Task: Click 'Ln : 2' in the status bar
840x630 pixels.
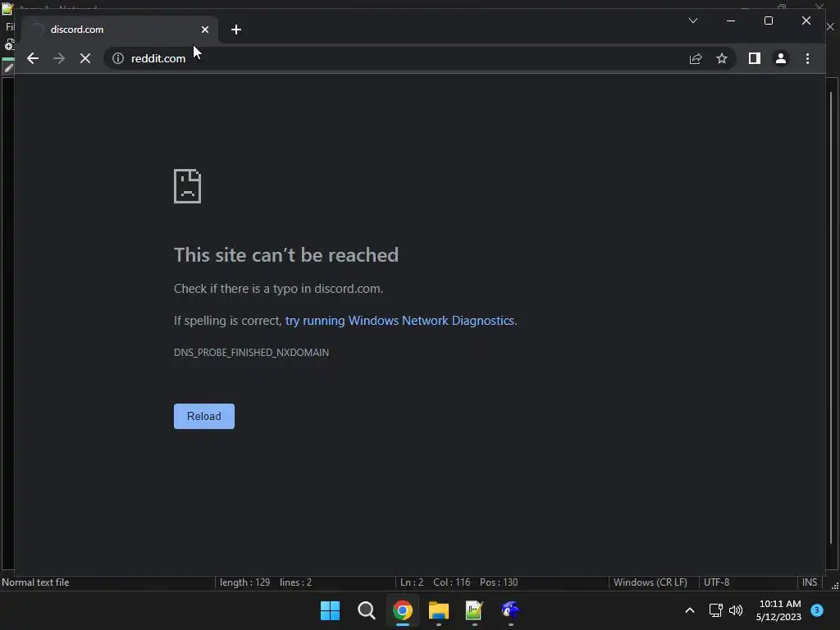Action: 412,582
